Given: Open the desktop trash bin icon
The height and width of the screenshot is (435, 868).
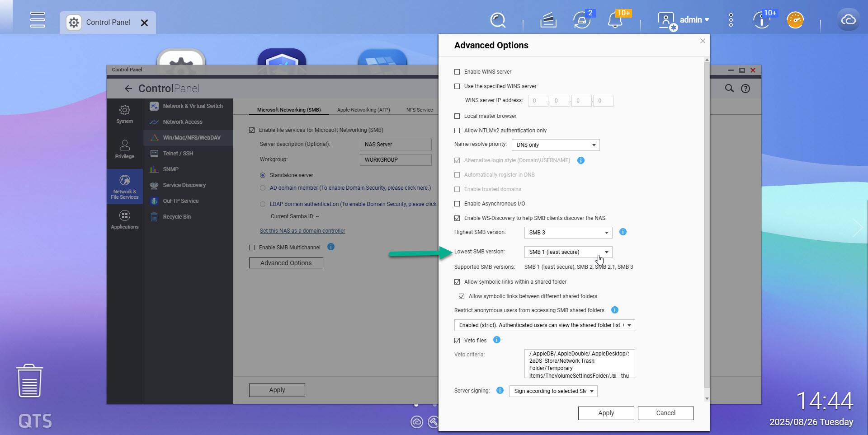Looking at the screenshot, I should click(x=29, y=381).
